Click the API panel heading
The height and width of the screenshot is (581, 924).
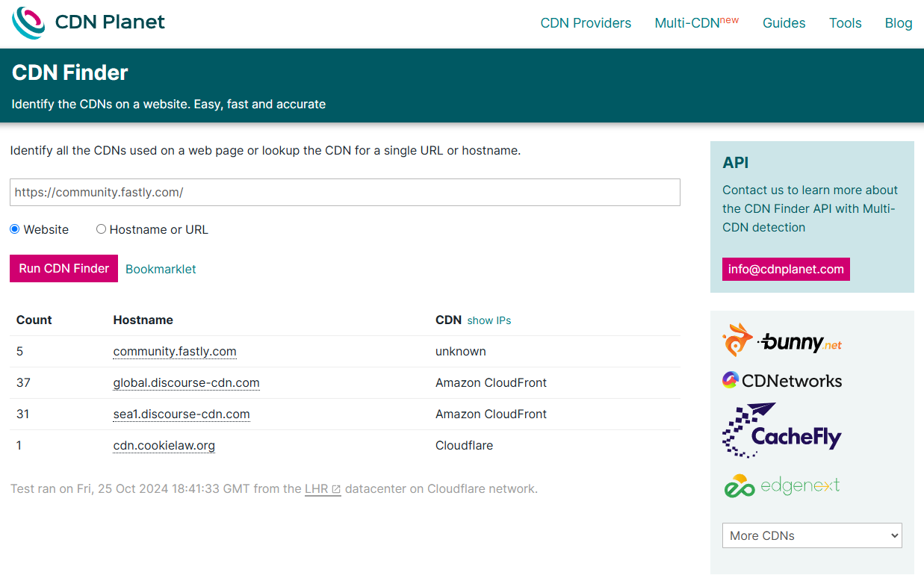click(x=736, y=163)
